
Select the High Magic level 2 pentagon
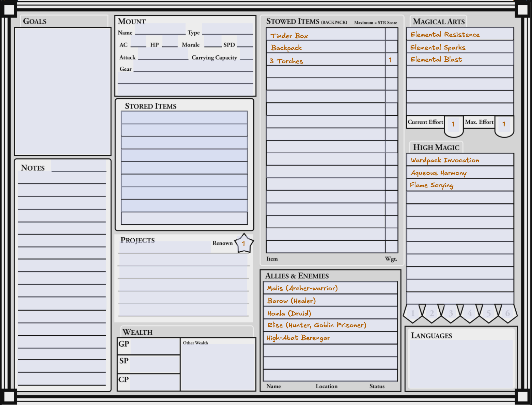[432, 313]
